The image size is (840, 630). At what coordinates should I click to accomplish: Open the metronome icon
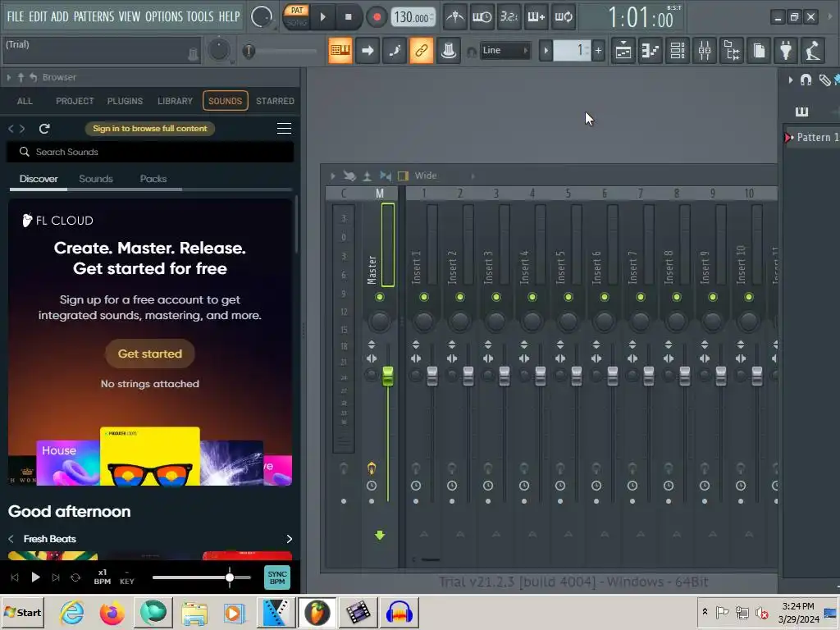click(x=454, y=17)
